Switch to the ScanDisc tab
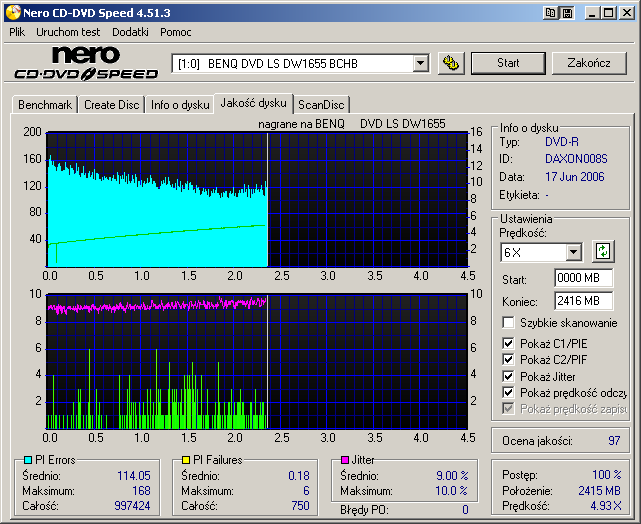Image resolution: width=641 pixels, height=524 pixels. (321, 105)
